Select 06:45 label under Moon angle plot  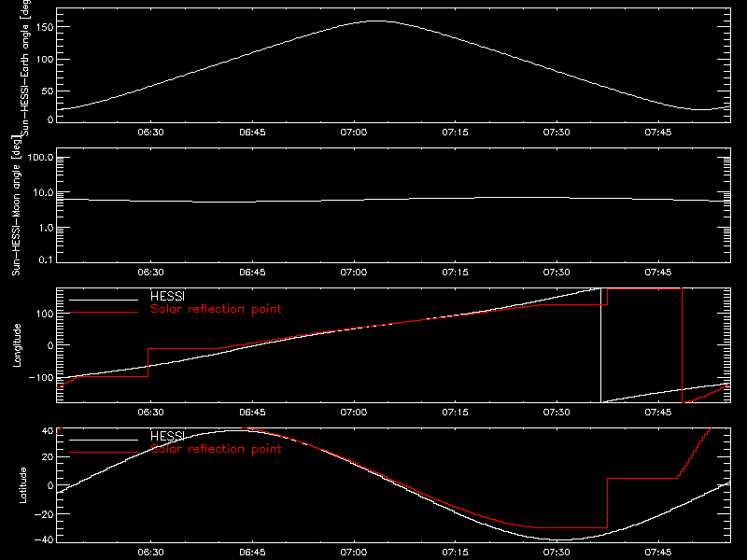[x=252, y=272]
